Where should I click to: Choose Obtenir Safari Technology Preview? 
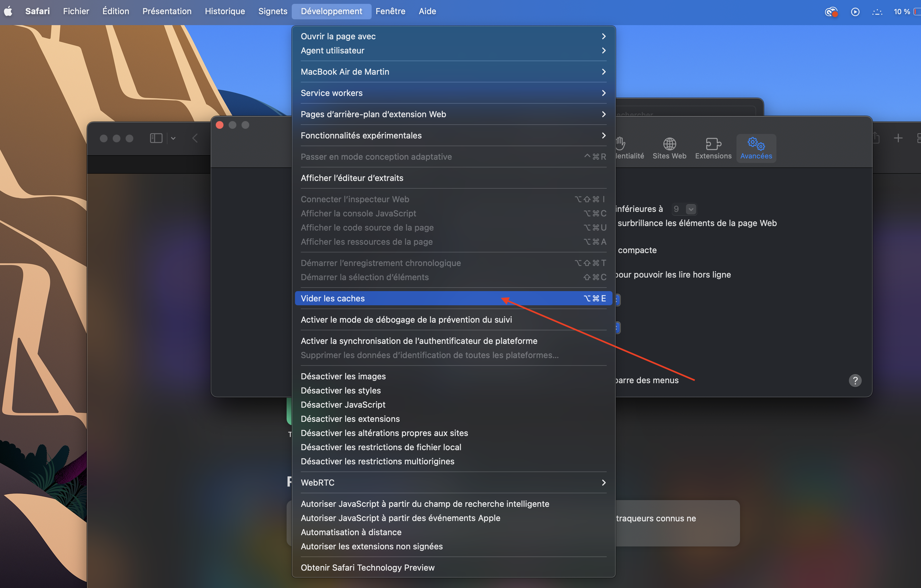pyautogui.click(x=454, y=567)
